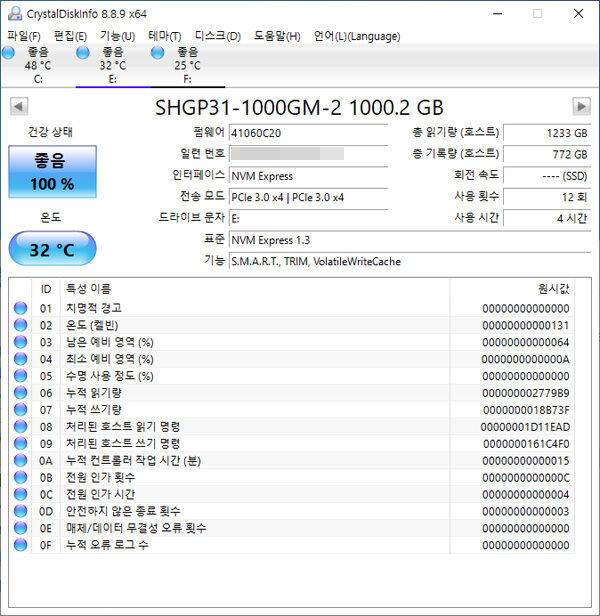Click status orb of attribute 02 온도 (켈빈)
This screenshot has width=600, height=616.
pos(20,325)
